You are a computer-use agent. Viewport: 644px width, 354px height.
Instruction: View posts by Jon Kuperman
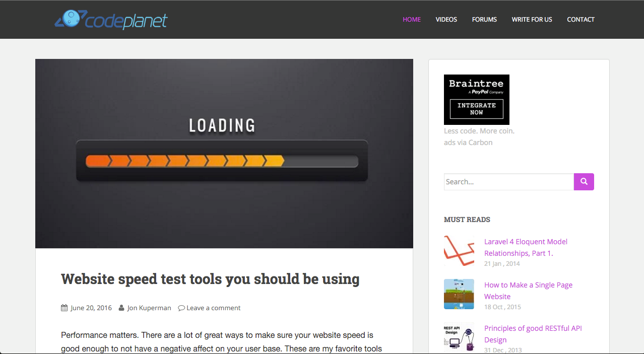coord(149,308)
